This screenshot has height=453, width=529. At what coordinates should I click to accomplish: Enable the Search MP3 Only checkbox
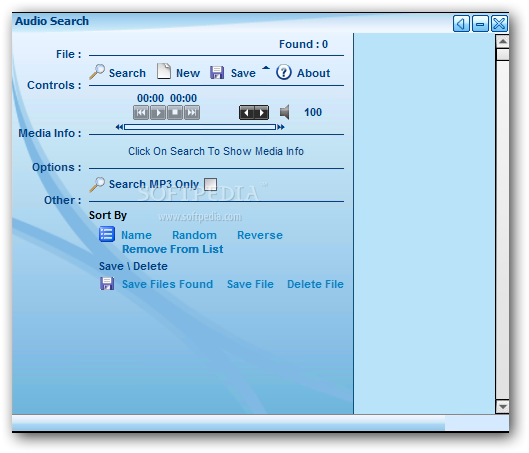(211, 184)
